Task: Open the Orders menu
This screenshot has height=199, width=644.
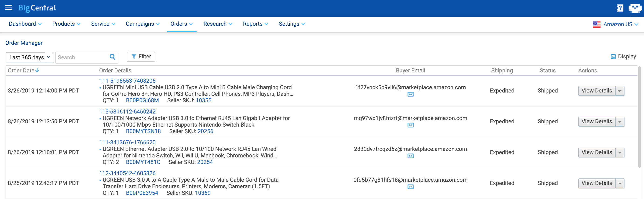Action: pyautogui.click(x=182, y=24)
